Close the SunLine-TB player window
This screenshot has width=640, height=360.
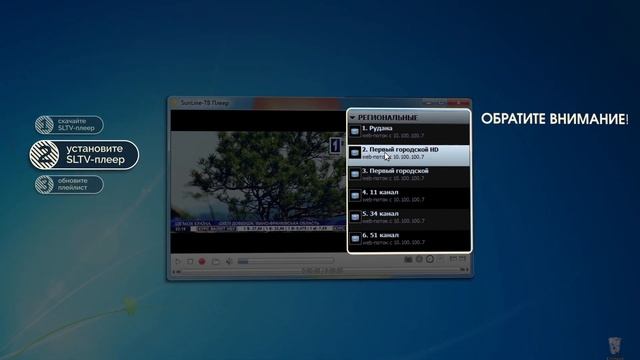click(459, 102)
